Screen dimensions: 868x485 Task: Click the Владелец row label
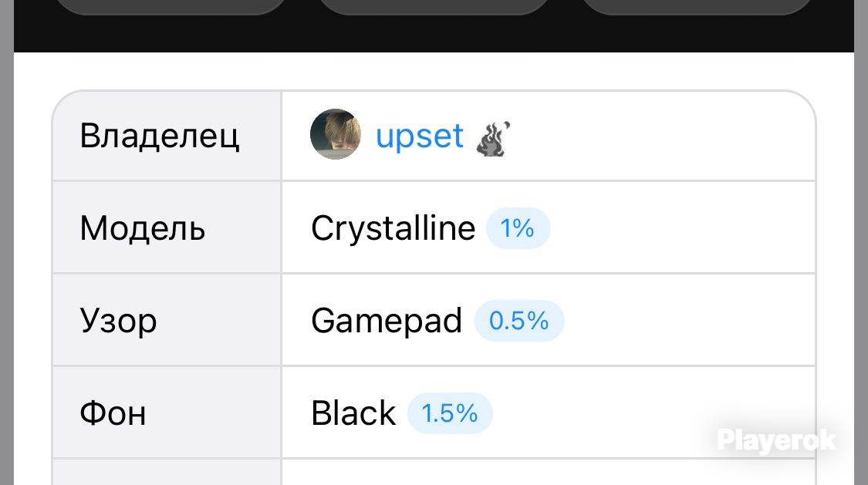160,136
